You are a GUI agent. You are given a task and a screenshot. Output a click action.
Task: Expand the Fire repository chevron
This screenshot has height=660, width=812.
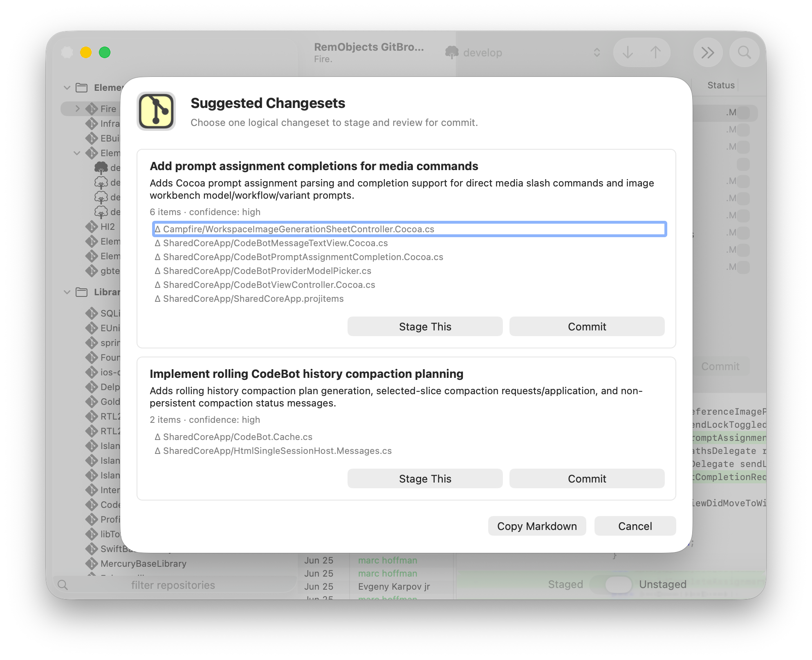pos(77,109)
